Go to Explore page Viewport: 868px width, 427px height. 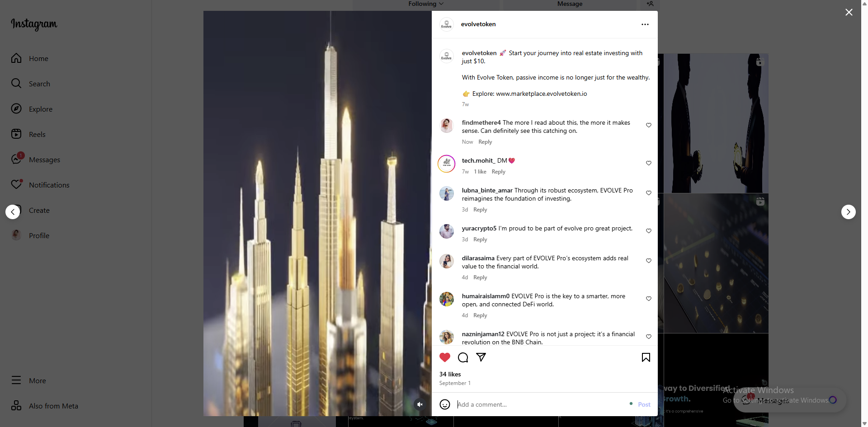coord(32,109)
